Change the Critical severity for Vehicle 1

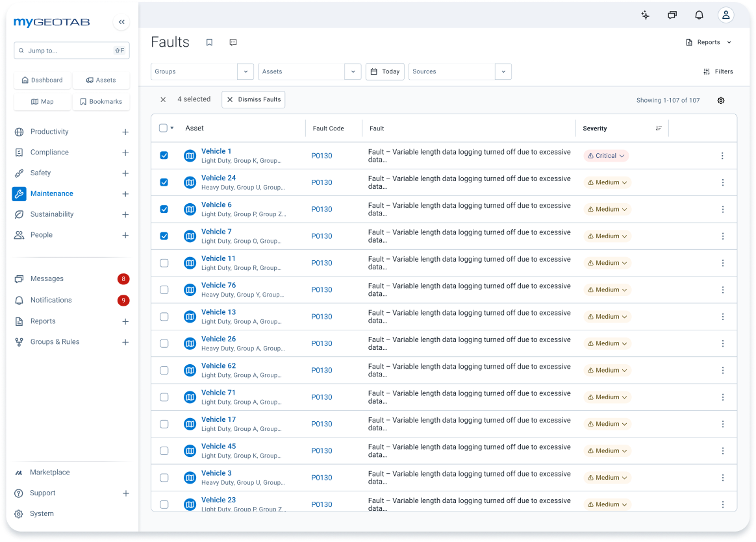[606, 156]
